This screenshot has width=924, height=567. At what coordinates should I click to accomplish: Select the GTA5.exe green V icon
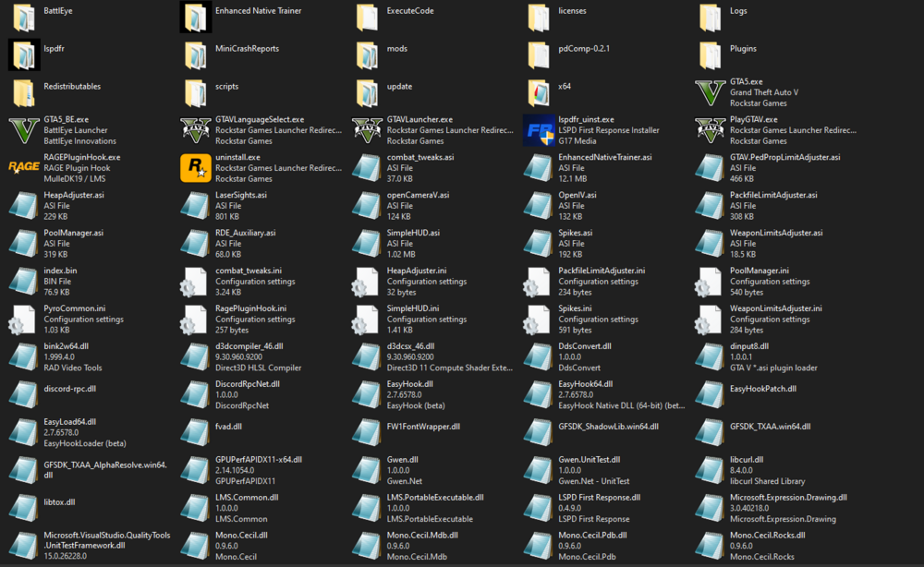(x=710, y=93)
